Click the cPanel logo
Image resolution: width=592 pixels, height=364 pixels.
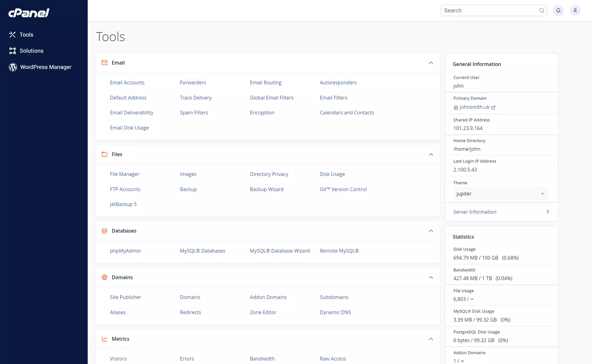(x=29, y=13)
